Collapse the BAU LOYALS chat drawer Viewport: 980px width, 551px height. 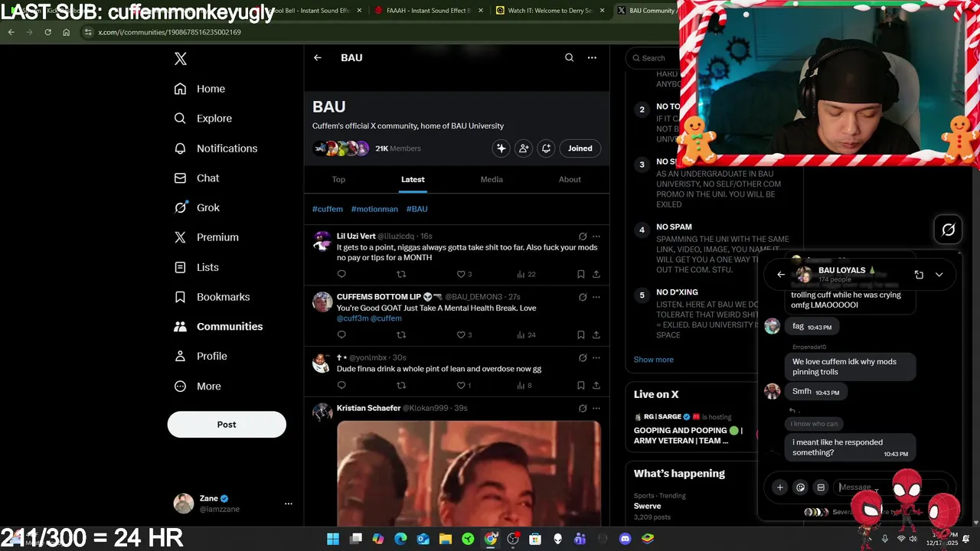[939, 275]
